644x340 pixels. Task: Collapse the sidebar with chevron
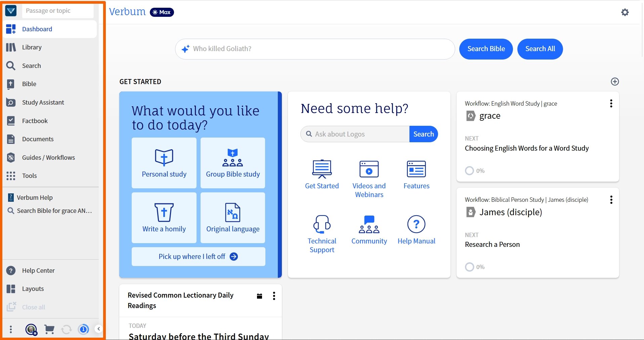point(98,329)
